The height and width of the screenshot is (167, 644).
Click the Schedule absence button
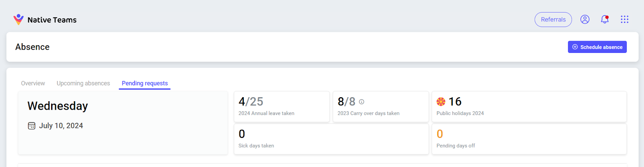coord(597,47)
